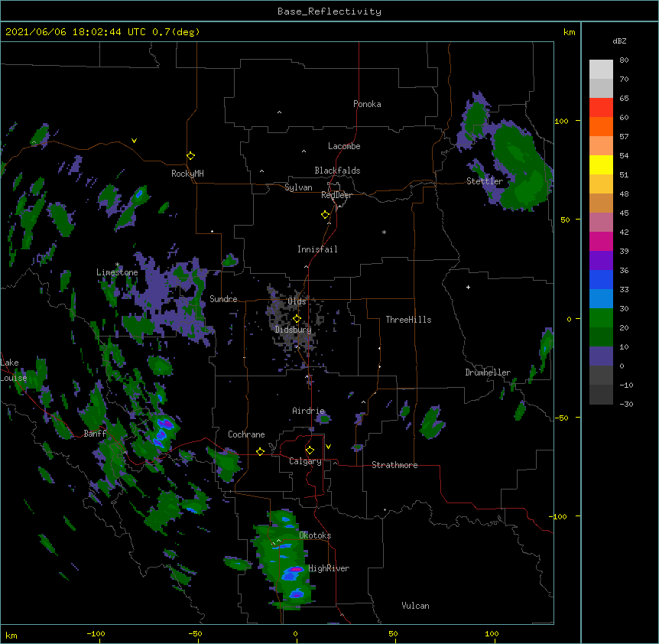Select the yellow diamond marker south of RedDeer
This screenshot has height=644, width=659.
coord(325,215)
